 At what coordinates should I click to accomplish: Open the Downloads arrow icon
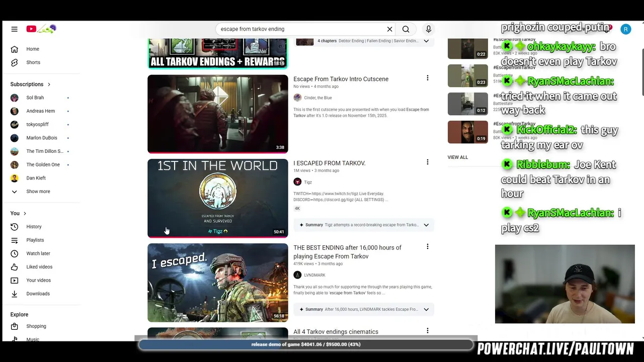coord(14,294)
